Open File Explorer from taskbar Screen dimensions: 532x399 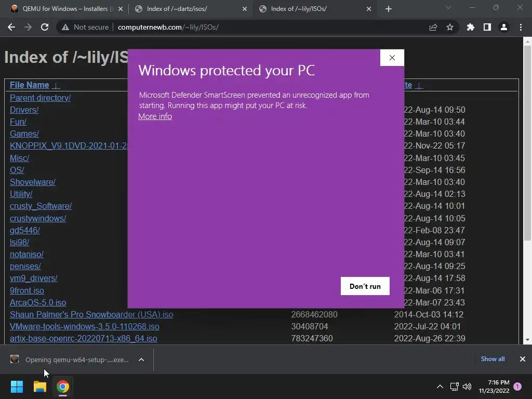pyautogui.click(x=39, y=387)
